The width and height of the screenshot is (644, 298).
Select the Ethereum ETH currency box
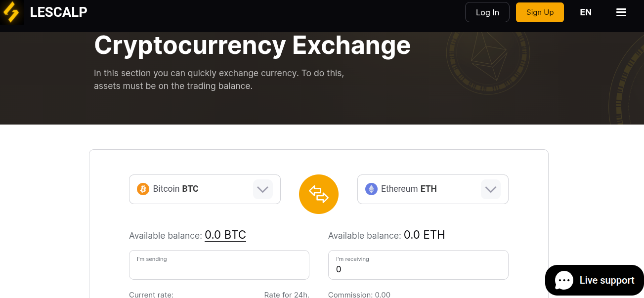tap(433, 189)
